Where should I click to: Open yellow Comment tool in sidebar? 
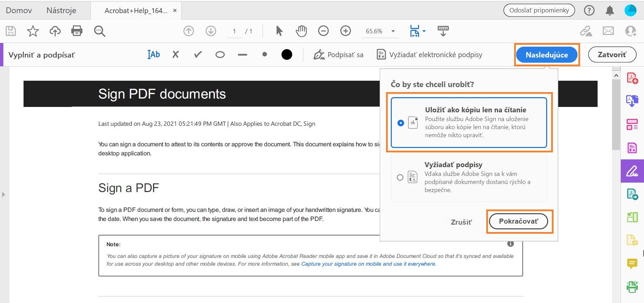point(632,264)
